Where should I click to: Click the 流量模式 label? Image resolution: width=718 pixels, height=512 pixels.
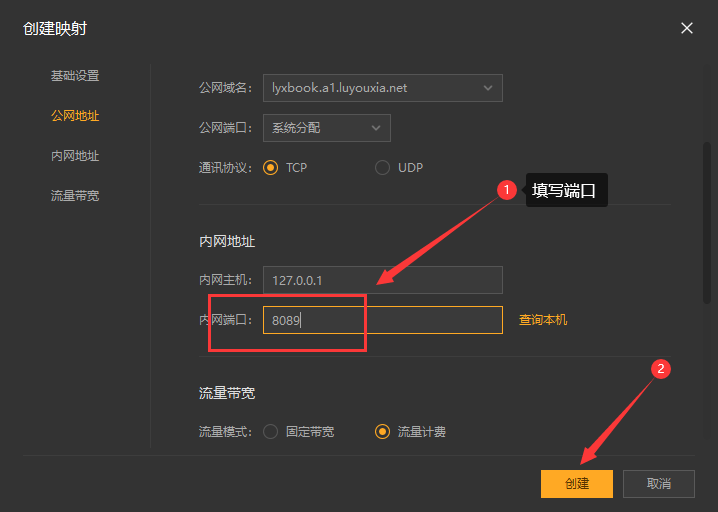[225, 431]
